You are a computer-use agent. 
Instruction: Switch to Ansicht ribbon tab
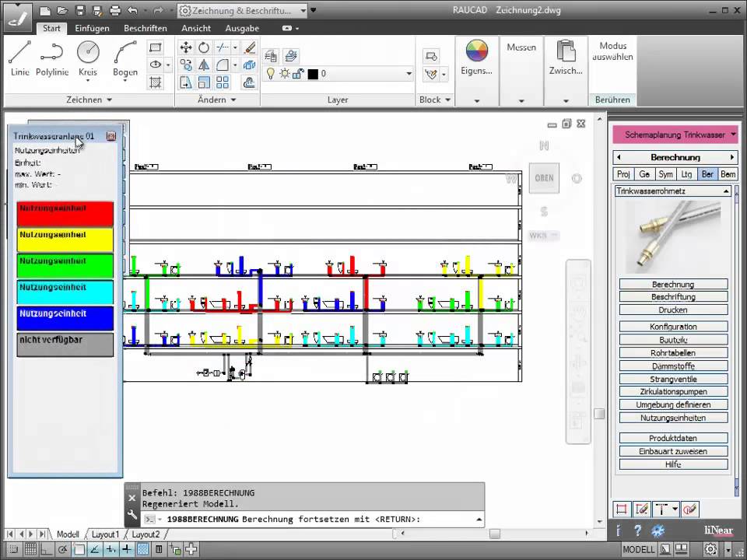[x=196, y=29]
